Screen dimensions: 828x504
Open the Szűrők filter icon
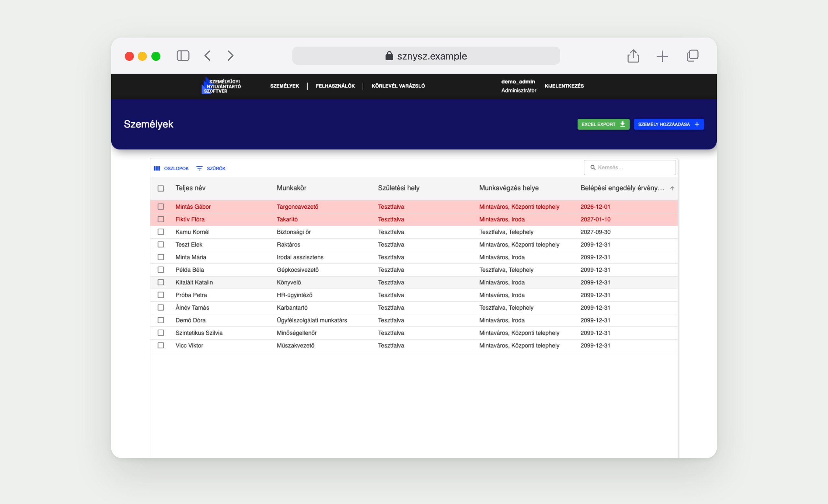pos(199,168)
